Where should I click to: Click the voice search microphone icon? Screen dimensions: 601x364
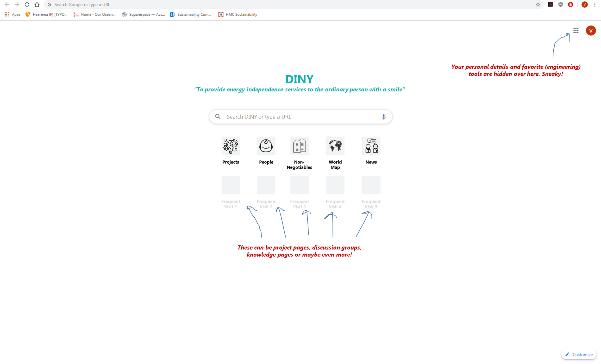(383, 117)
